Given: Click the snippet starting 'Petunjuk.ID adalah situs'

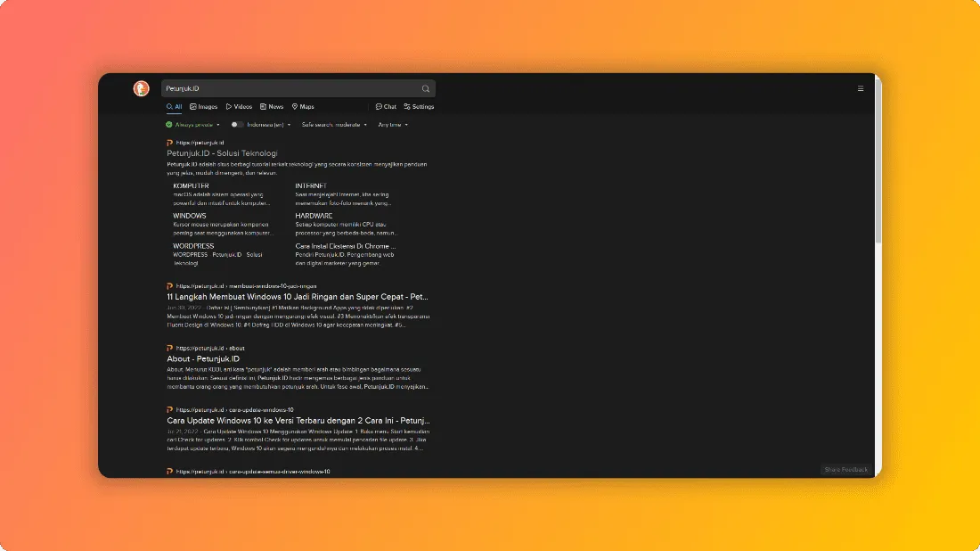Looking at the screenshot, I should (x=297, y=169).
